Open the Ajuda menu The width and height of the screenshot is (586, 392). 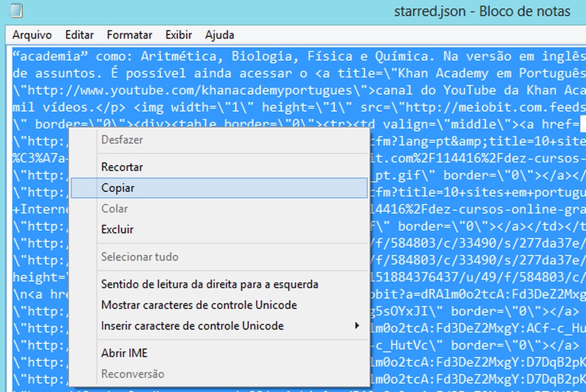click(219, 35)
